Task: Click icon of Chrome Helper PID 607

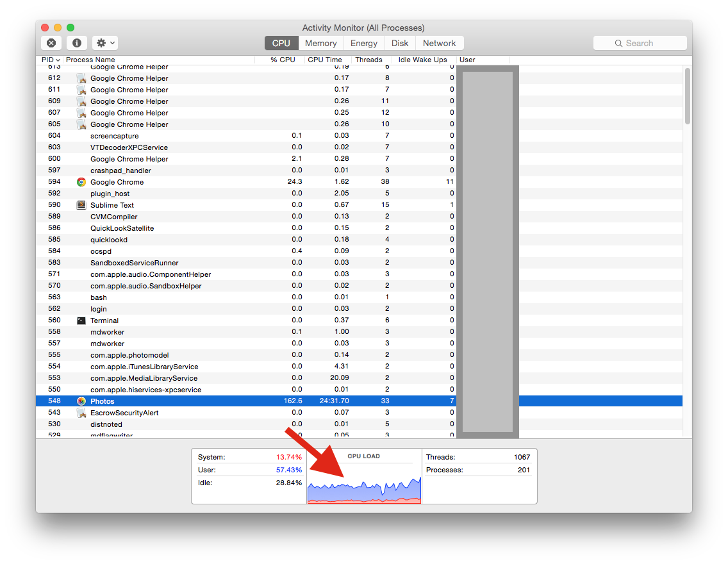Action: 81,113
